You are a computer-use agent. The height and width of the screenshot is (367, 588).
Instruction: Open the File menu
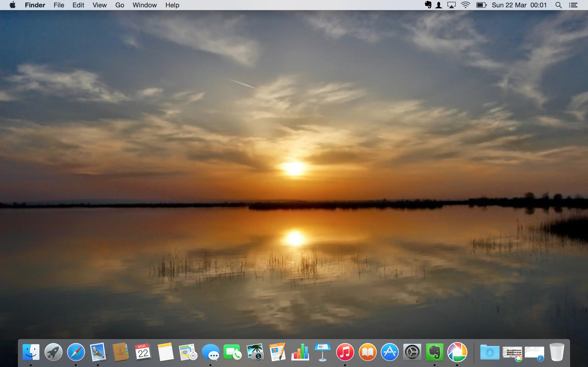[59, 5]
